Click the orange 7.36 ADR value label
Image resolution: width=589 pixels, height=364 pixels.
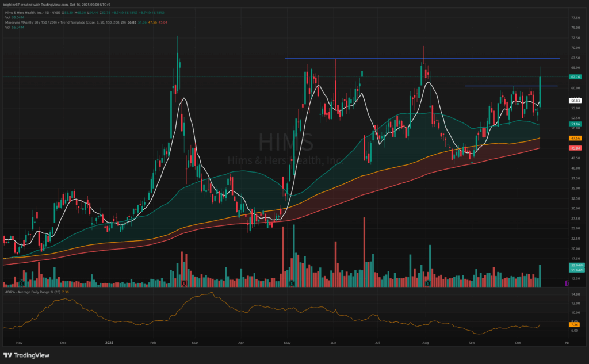pyautogui.click(x=575, y=324)
